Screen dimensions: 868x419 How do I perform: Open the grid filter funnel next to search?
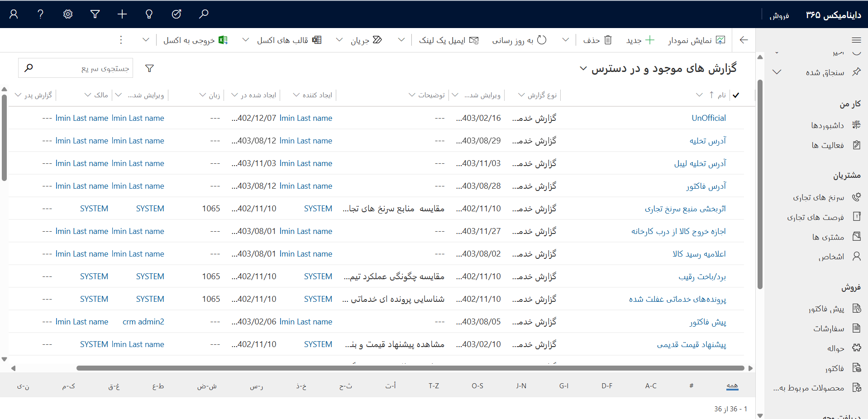pyautogui.click(x=149, y=68)
